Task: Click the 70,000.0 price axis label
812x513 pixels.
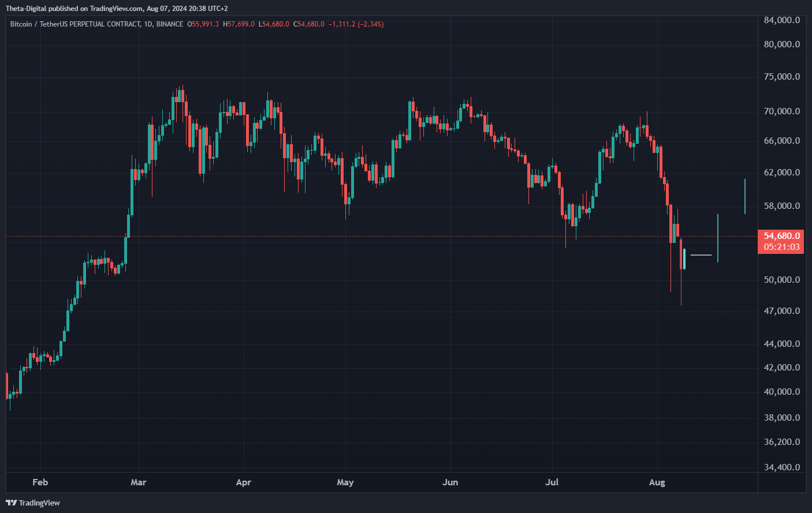Action: [782, 111]
